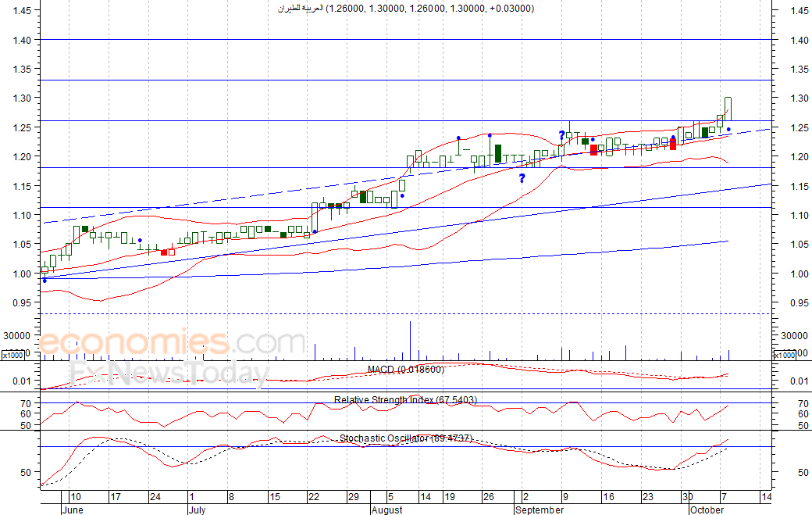
Task: Click the July 15 date tick label
Action: [275, 497]
